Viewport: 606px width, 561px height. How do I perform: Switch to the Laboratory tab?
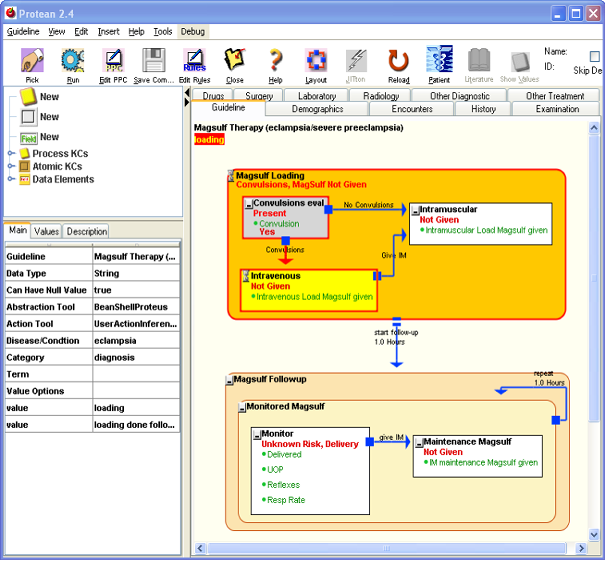tap(316, 96)
